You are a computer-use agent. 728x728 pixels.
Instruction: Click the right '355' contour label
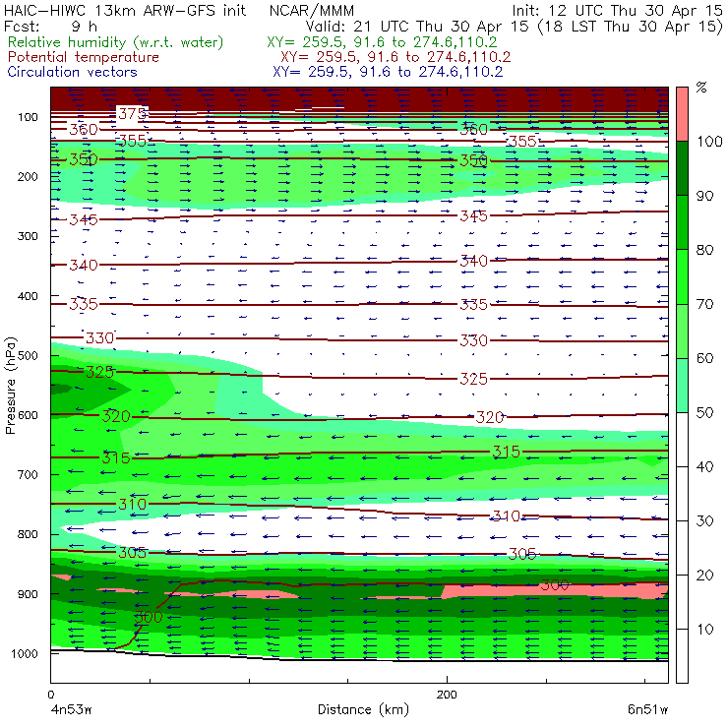coord(522,141)
